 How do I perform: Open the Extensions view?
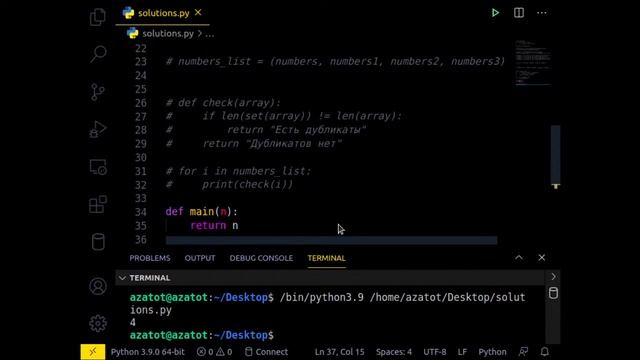pyautogui.click(x=98, y=204)
